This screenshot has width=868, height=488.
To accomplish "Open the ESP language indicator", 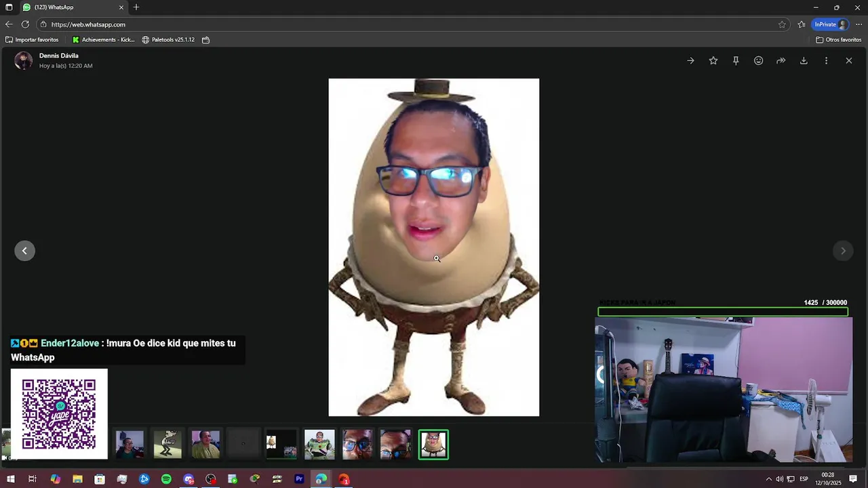I will coord(804,479).
